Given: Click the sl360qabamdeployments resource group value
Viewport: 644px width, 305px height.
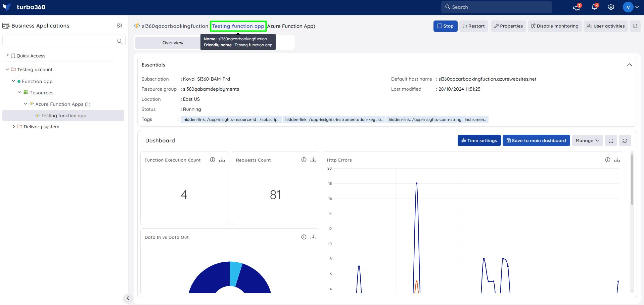Looking at the screenshot, I should click(211, 89).
